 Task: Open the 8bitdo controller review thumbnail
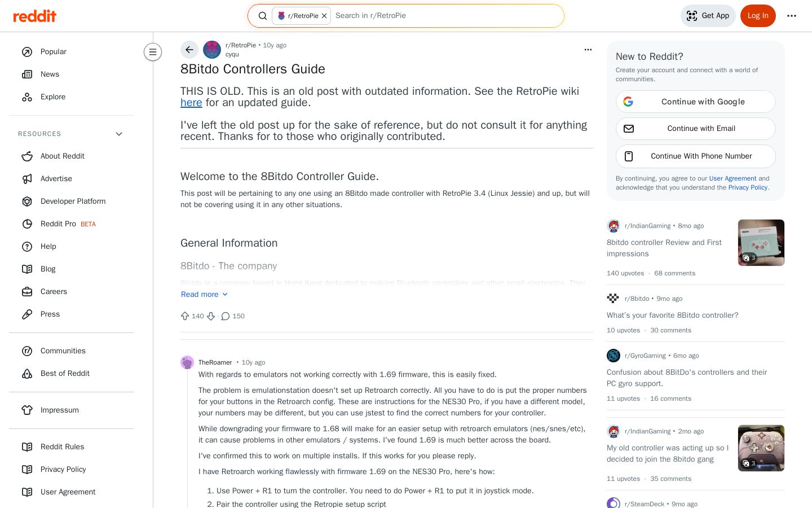coord(761,243)
